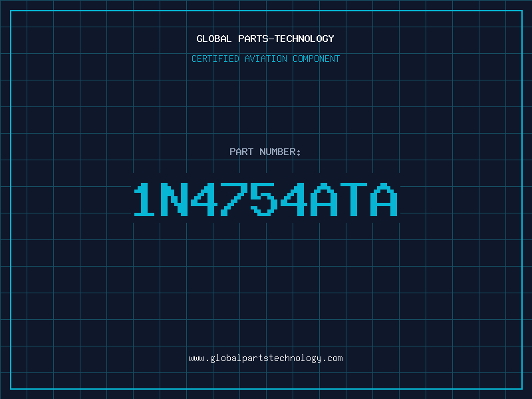Click the digit 5 in part number
532x399 pixels.
(264, 199)
